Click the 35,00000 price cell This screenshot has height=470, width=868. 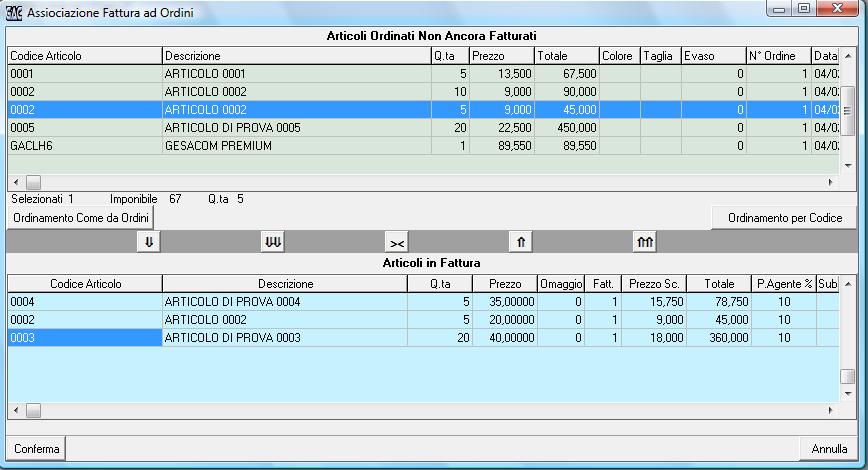coord(505,302)
